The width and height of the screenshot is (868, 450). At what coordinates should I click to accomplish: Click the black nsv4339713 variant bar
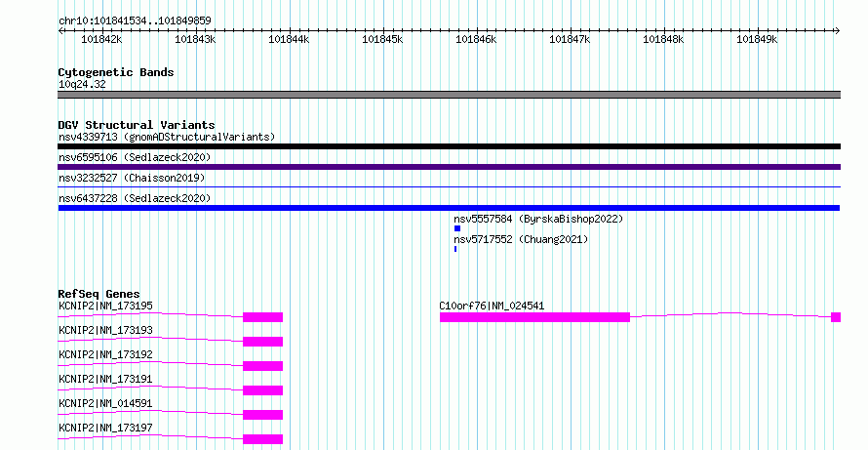449,146
